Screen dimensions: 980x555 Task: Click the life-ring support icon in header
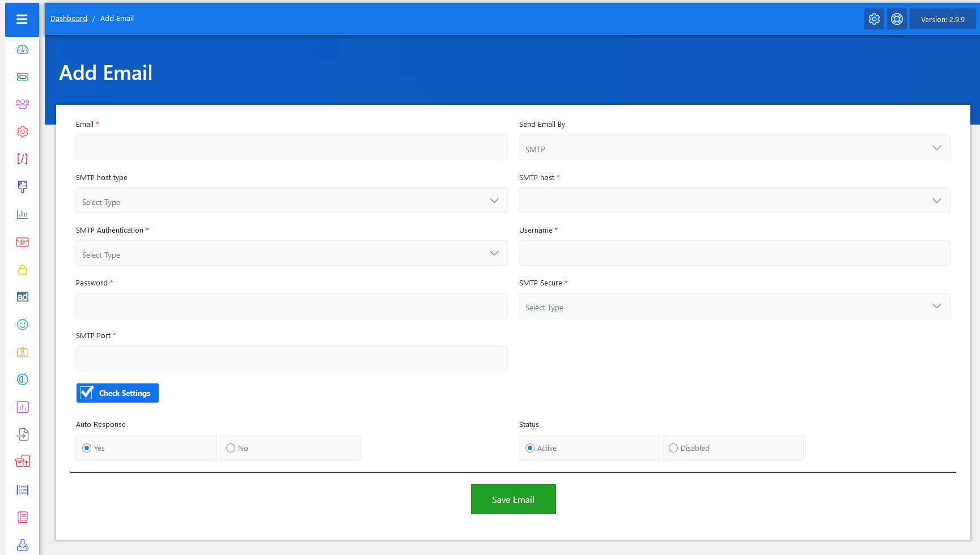(897, 19)
